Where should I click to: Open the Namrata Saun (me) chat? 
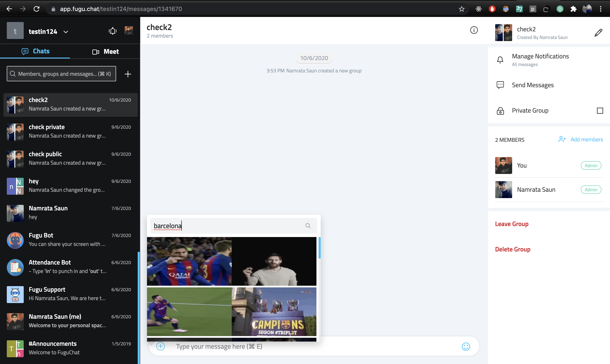[70, 321]
